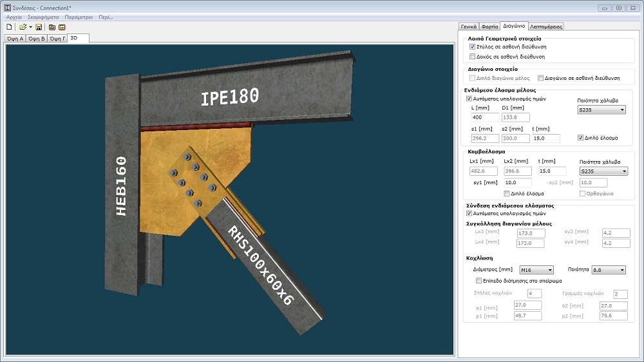Screen dimensions: 644x362
Task: Save the connection with floppy disk icon
Action: click(39, 28)
